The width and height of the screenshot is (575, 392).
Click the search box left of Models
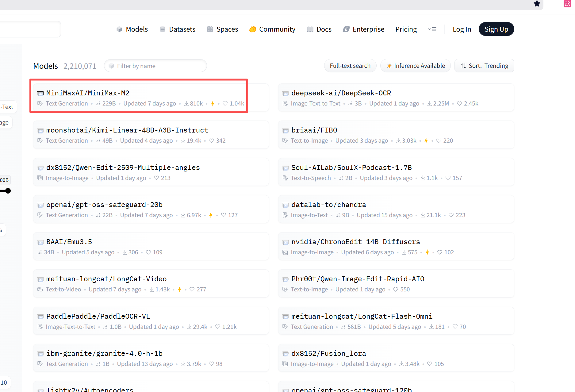click(30, 29)
